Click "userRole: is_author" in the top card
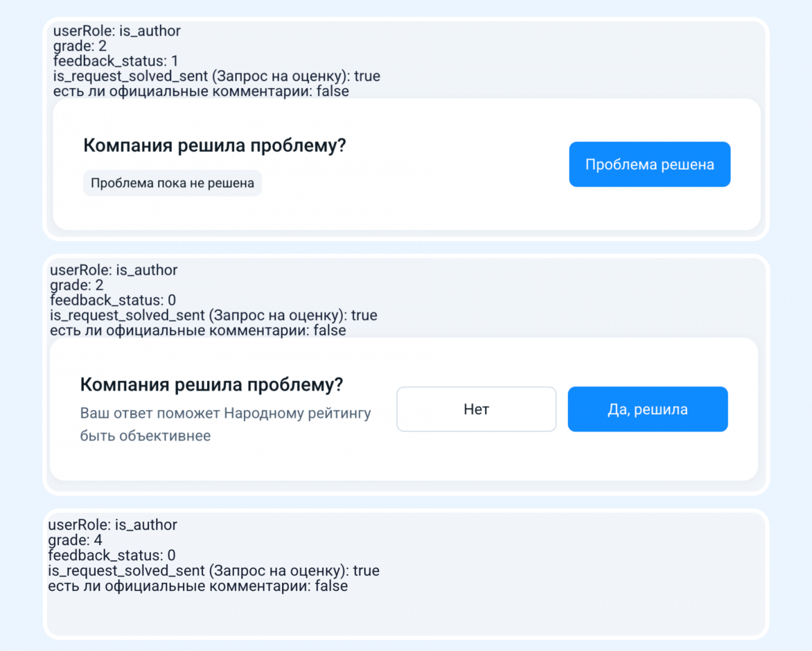Image resolution: width=812 pixels, height=651 pixels. 117,31
